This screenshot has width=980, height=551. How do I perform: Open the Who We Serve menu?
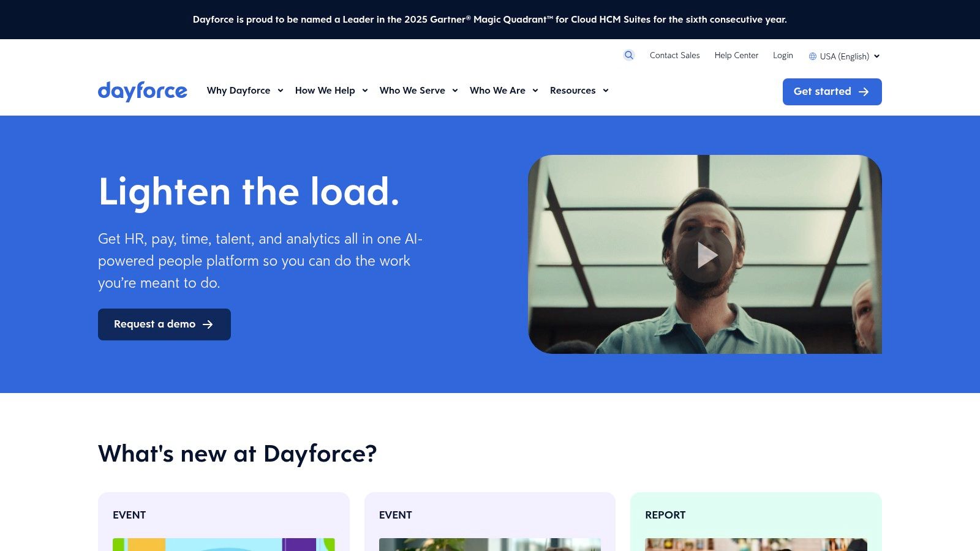pos(412,90)
